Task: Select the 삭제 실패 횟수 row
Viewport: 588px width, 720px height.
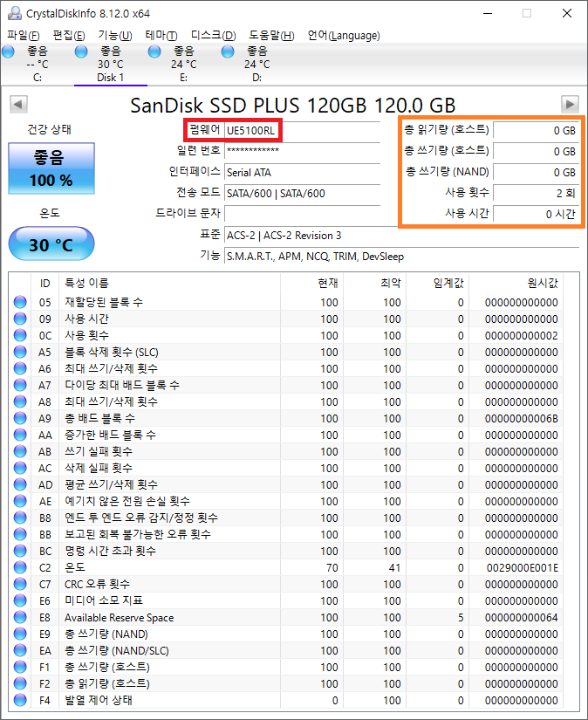Action: point(286,468)
